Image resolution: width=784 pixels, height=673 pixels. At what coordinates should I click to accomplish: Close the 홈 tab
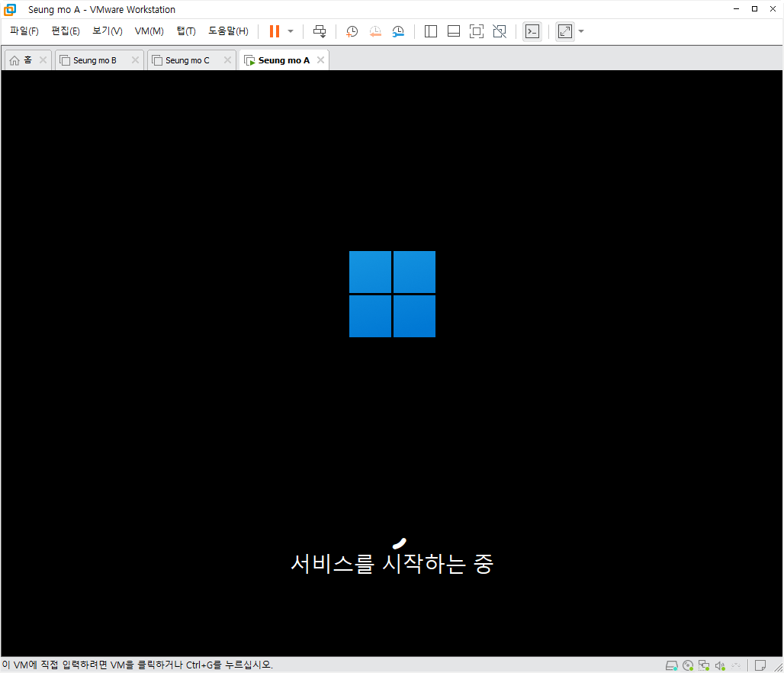[43, 60]
